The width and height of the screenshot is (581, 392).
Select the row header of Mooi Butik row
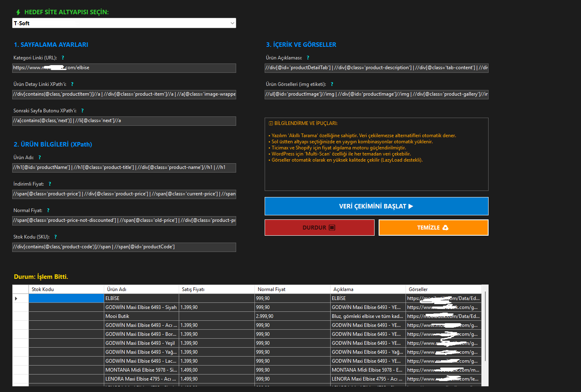tap(20, 316)
